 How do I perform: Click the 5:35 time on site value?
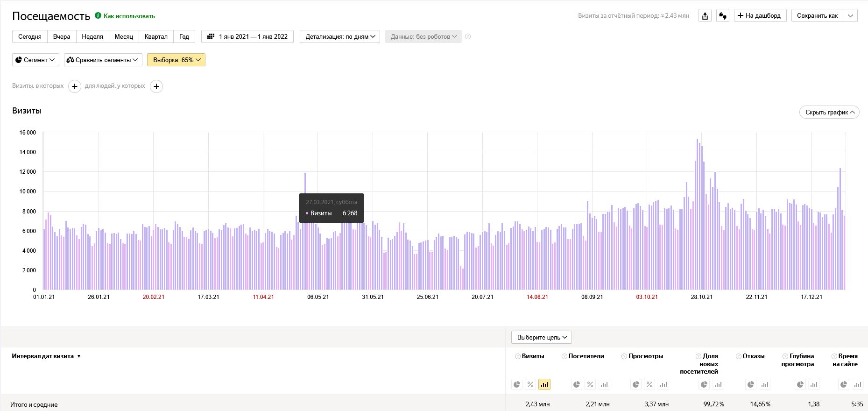[x=857, y=404]
